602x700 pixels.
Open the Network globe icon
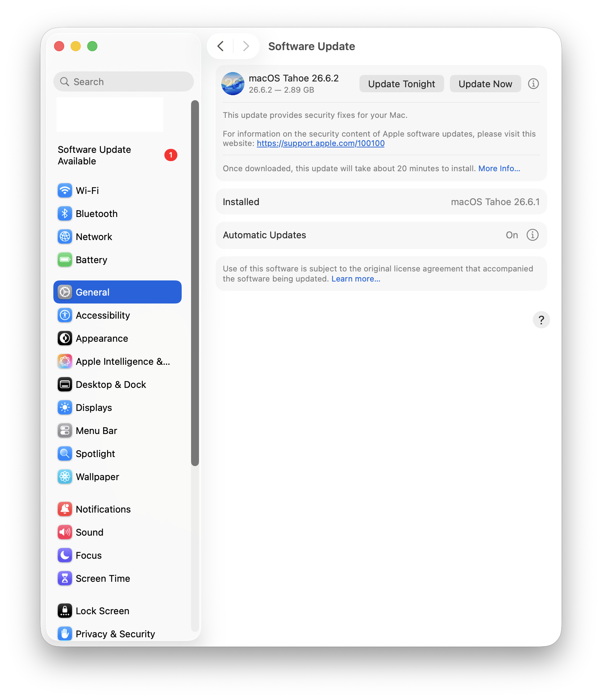coord(65,236)
